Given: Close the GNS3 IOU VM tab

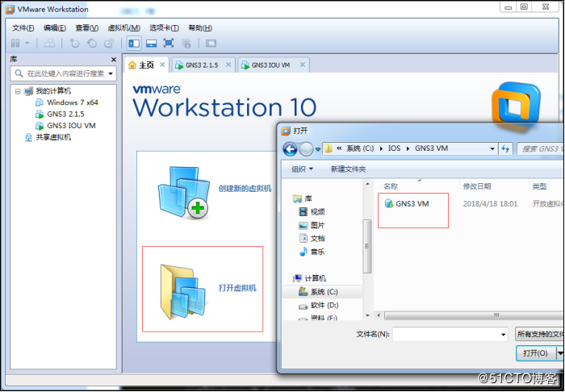Looking at the screenshot, I should click(303, 65).
